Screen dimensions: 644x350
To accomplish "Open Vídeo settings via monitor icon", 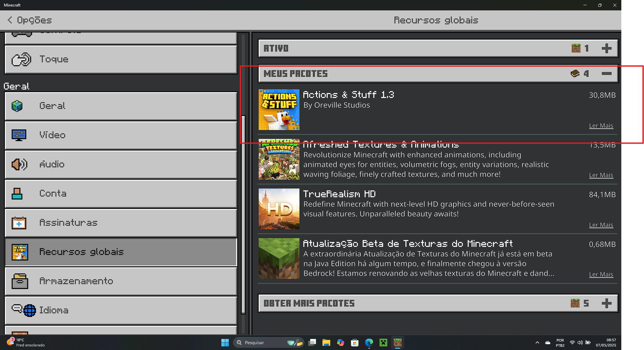I will pos(19,135).
